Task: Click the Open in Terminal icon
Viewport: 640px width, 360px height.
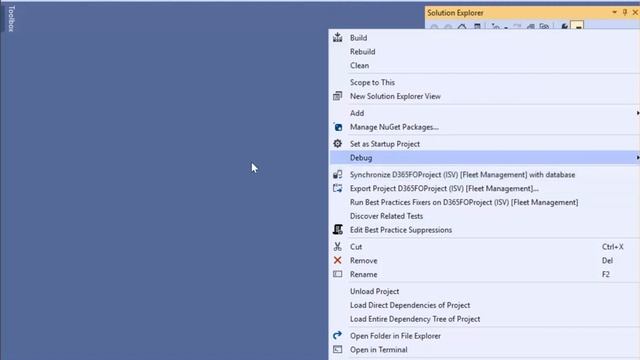Action: 337,350
